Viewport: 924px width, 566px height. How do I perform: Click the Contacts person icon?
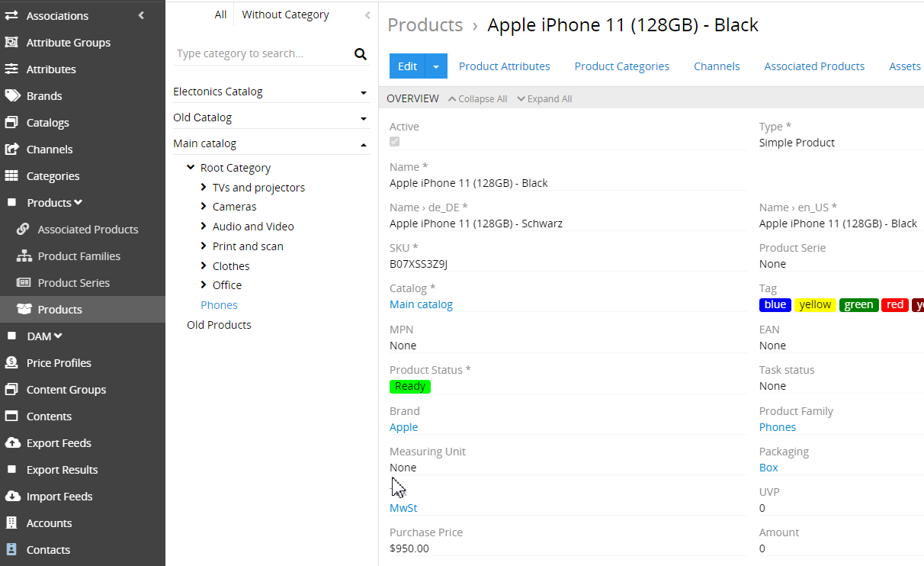click(11, 549)
